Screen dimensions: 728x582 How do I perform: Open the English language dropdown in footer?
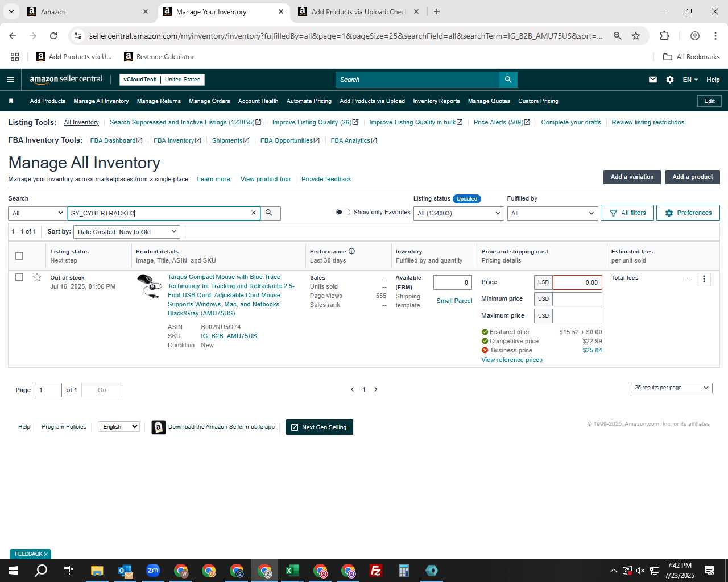click(119, 427)
